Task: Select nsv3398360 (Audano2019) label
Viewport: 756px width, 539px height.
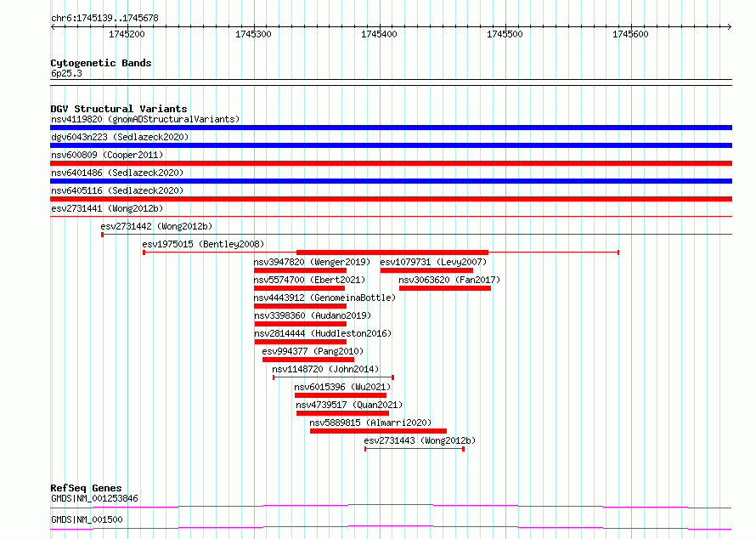Action: [313, 315]
